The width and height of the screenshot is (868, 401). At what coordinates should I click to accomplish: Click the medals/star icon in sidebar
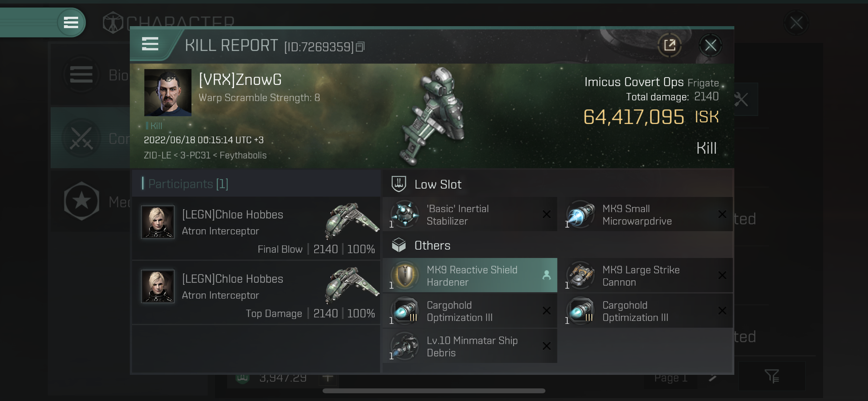coord(82,200)
